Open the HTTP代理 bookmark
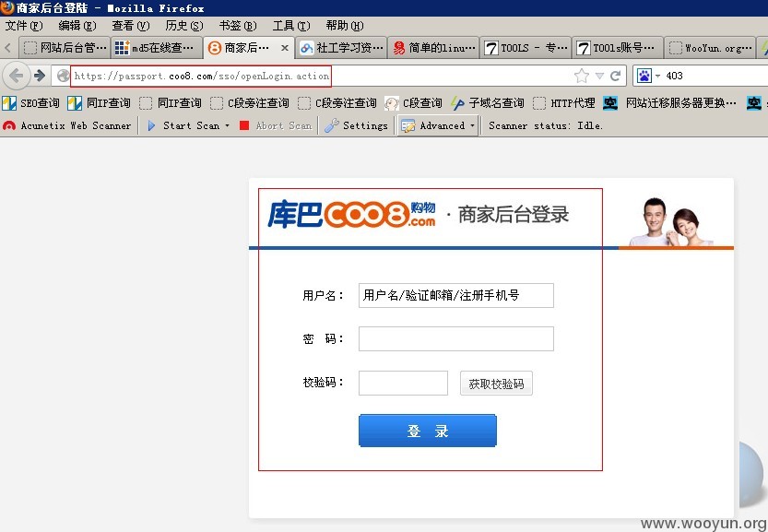The height and width of the screenshot is (532, 768). pos(563,103)
